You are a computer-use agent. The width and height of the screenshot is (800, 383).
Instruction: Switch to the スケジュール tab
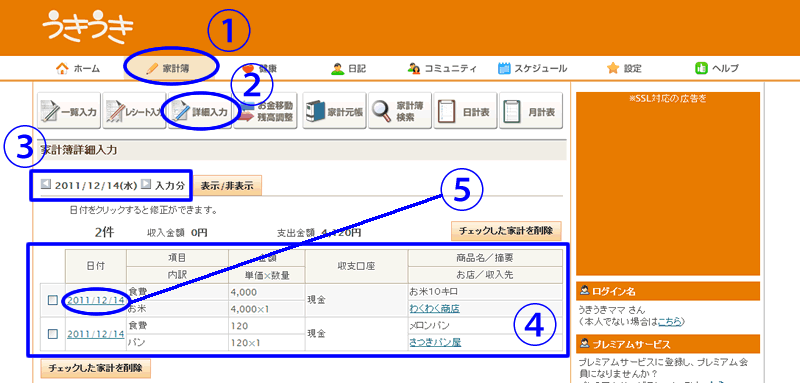coord(532,68)
